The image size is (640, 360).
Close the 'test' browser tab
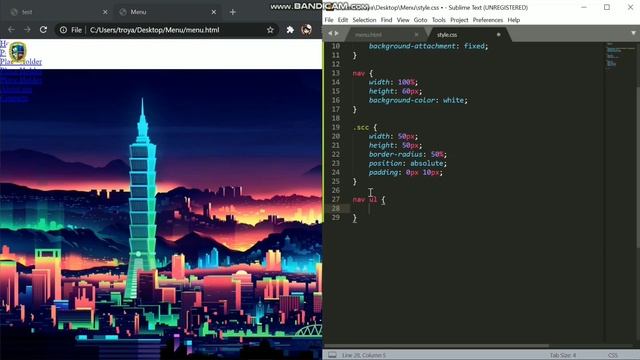point(105,12)
